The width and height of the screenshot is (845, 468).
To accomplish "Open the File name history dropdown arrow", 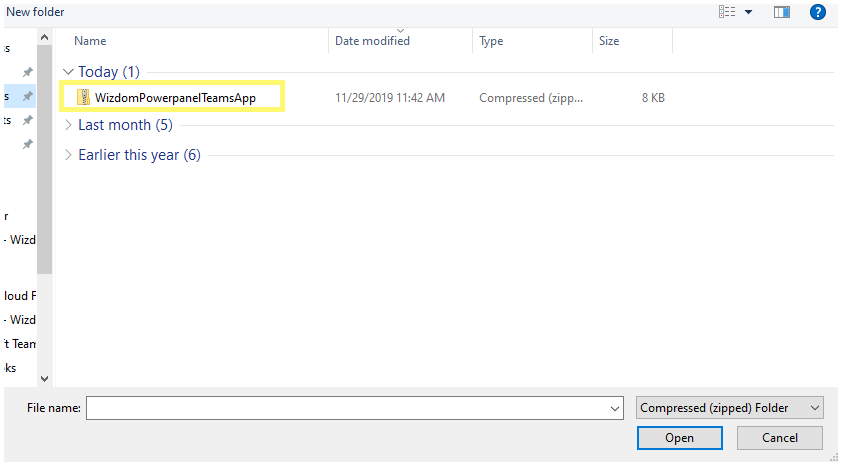I will 615,408.
